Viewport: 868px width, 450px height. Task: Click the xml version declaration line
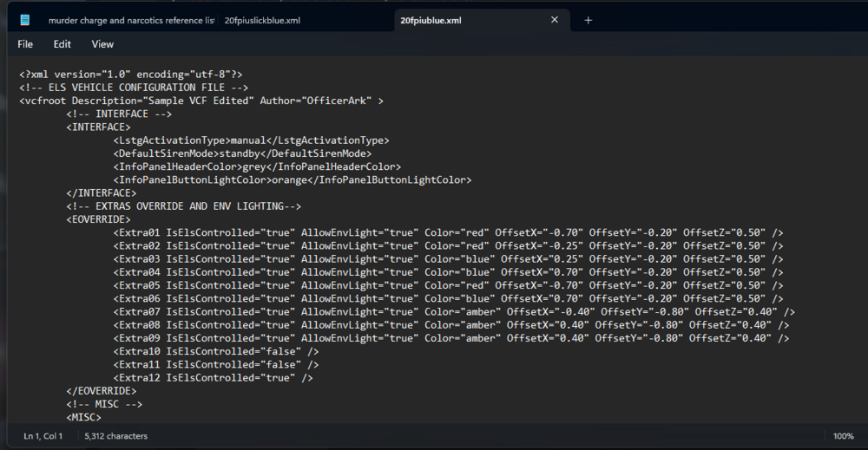(130, 75)
